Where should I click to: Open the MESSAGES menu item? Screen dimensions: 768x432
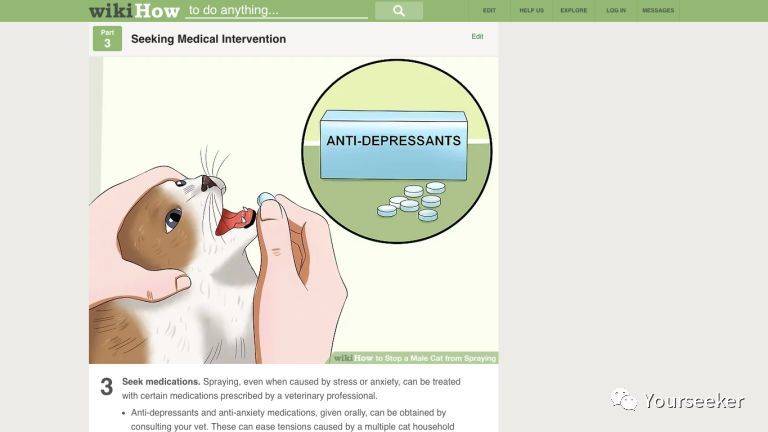click(658, 10)
